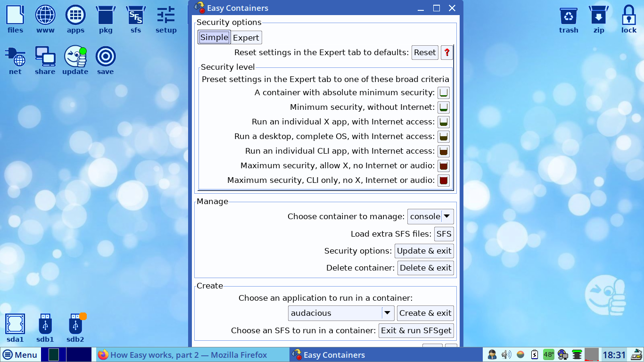644x362 pixels.
Task: Click the speaker volume tray icon
Action: click(x=506, y=354)
